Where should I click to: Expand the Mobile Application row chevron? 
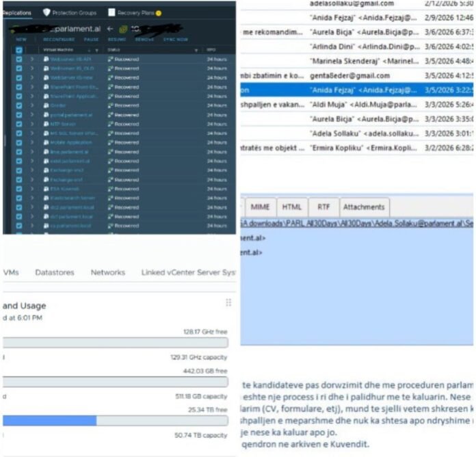coord(31,142)
